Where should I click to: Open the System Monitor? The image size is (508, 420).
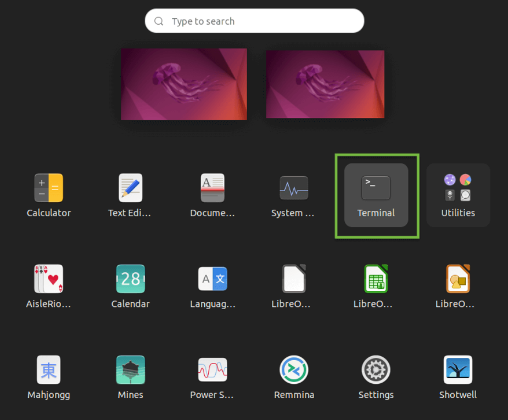coord(294,195)
